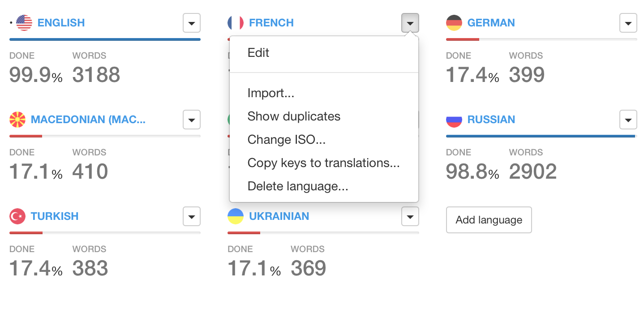The width and height of the screenshot is (644, 309).
Task: Open the Turkish language dropdown arrow
Action: point(192,217)
